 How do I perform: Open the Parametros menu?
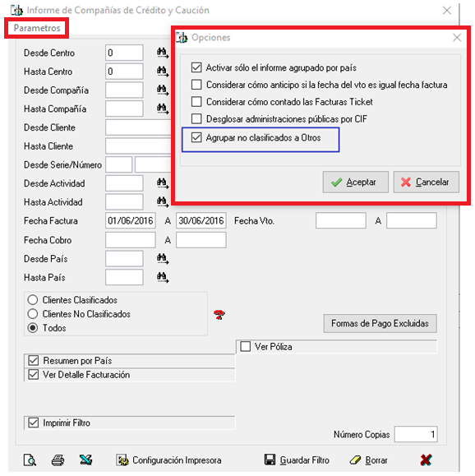click(x=37, y=28)
